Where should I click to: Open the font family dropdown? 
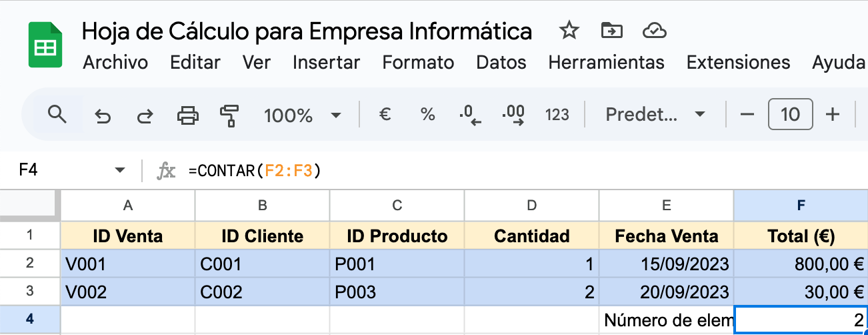pos(655,115)
